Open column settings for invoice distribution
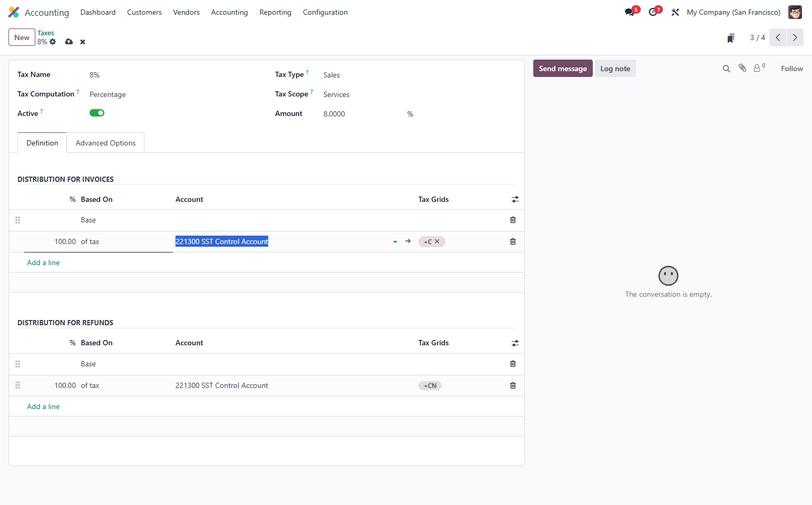812x505 pixels. (x=515, y=199)
